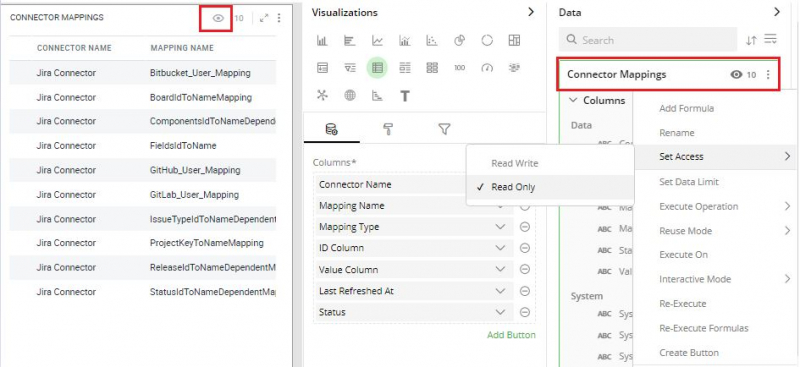This screenshot has height=367, width=800.
Task: Select the text 'T' visualization
Action: [x=405, y=96]
